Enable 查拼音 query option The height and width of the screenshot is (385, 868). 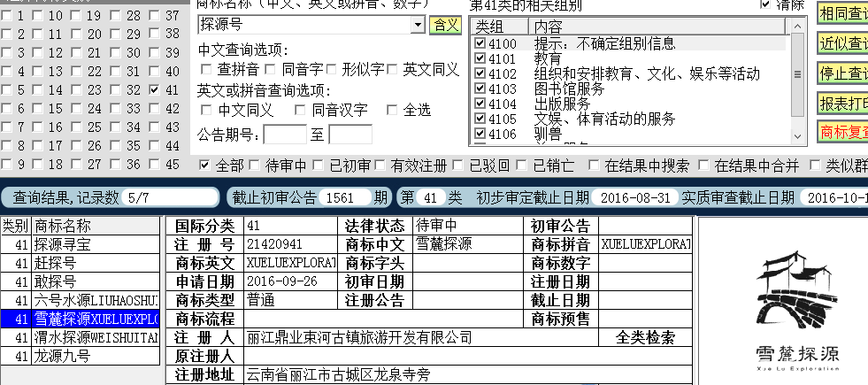(206, 69)
